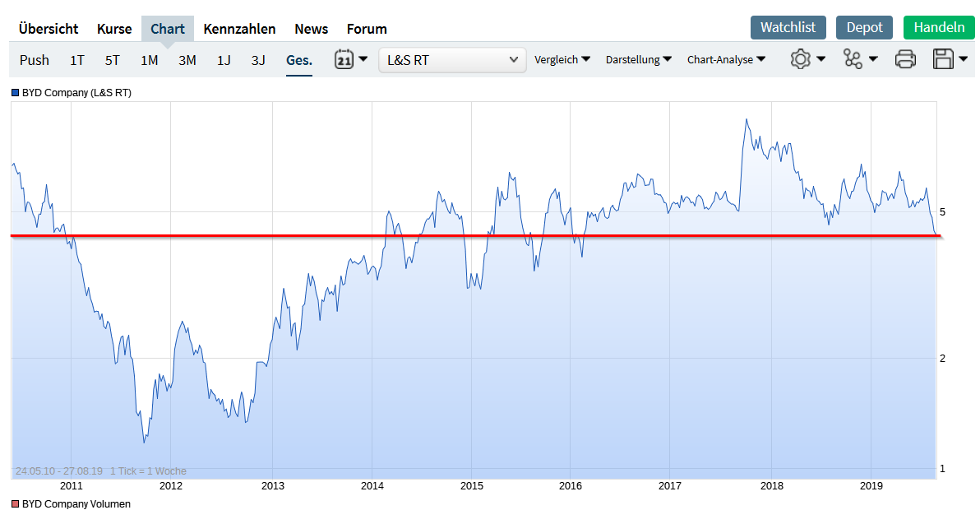The height and width of the screenshot is (510, 980).
Task: Open the share options icon
Action: coord(860,59)
